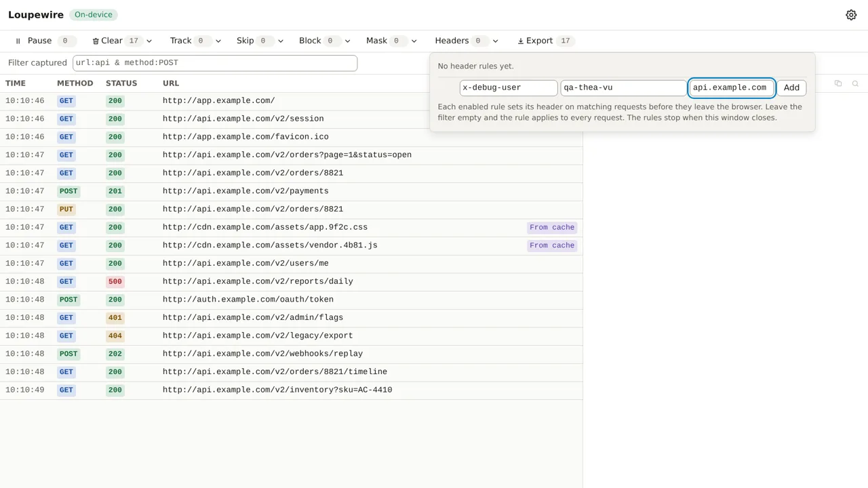This screenshot has width=868, height=488.
Task: Select the /v2/session request
Action: [x=291, y=119]
